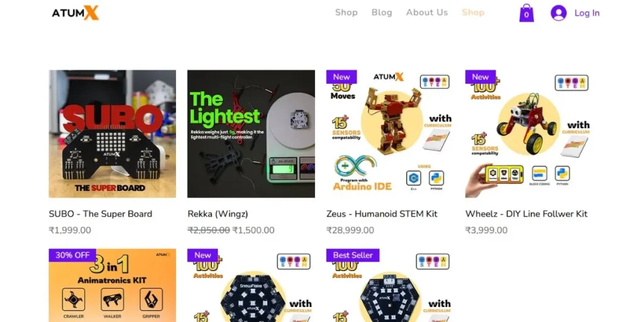Go to the About Us page

427,13
